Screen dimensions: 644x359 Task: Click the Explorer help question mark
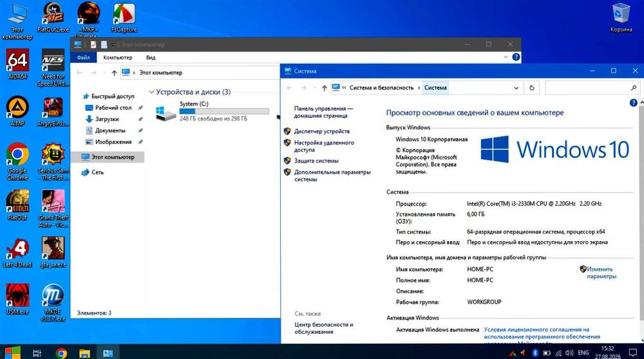click(x=516, y=57)
